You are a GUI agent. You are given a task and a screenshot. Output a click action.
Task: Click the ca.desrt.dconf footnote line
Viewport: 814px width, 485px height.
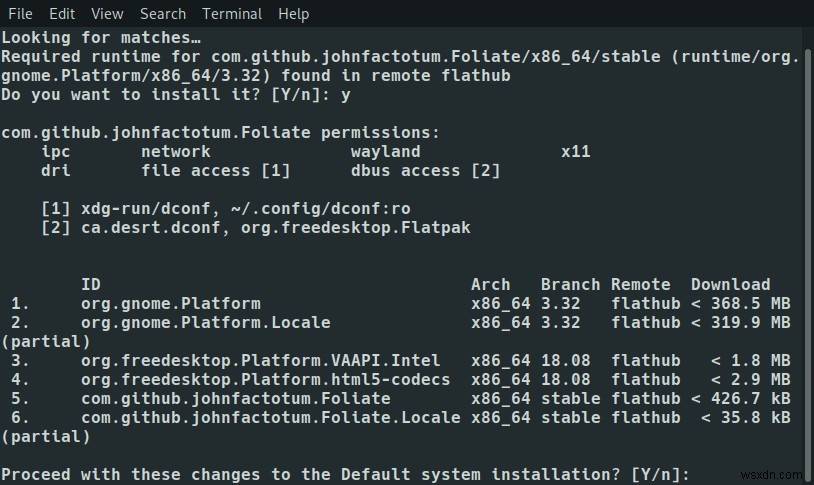click(x=255, y=228)
